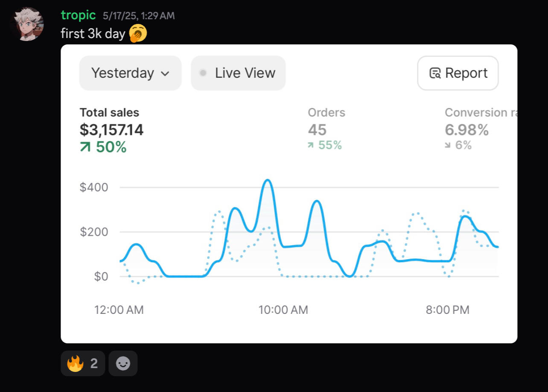Click the chevron next to Yesterday
Screen dimensions: 548x392
pos(165,73)
